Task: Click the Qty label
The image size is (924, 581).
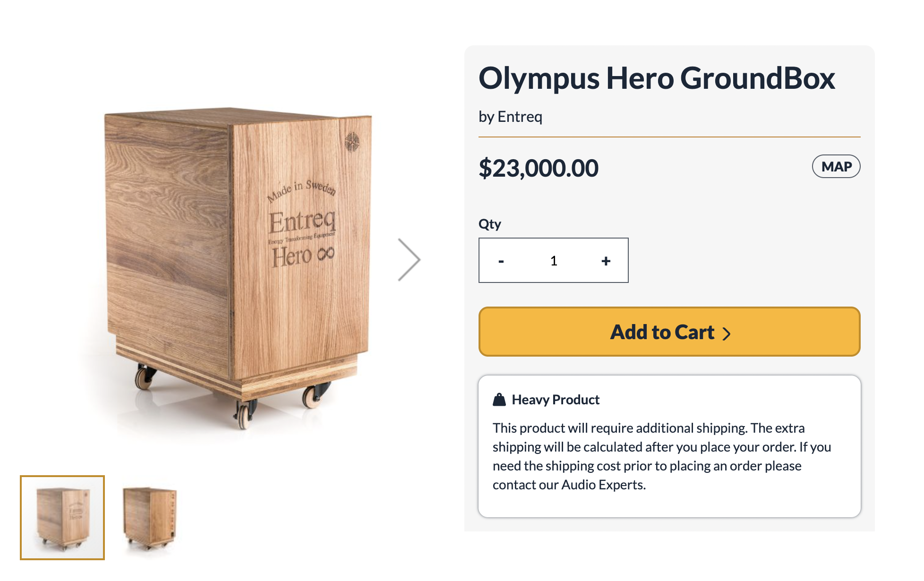Action: 489,224
